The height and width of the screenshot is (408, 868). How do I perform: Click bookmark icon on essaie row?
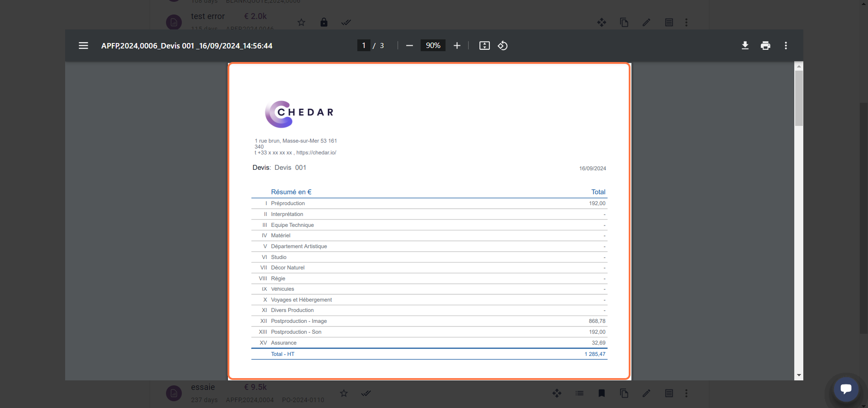[x=602, y=393]
